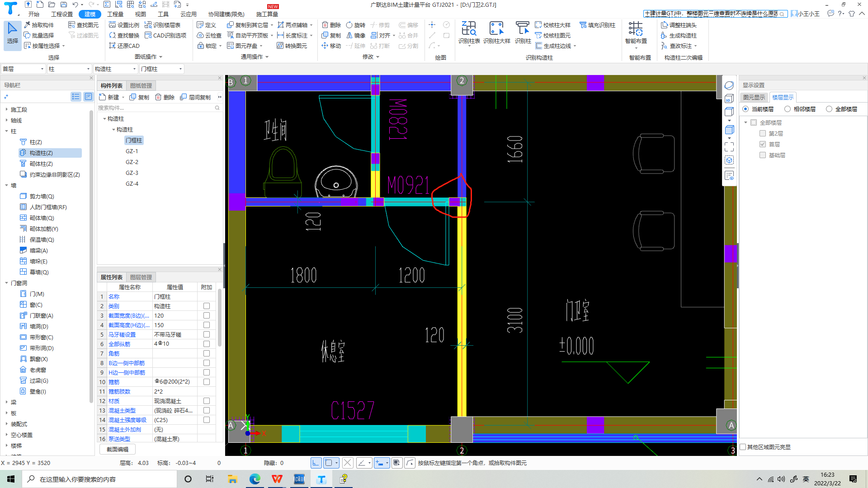Open the 构造柱 type dropdown

coord(115,69)
